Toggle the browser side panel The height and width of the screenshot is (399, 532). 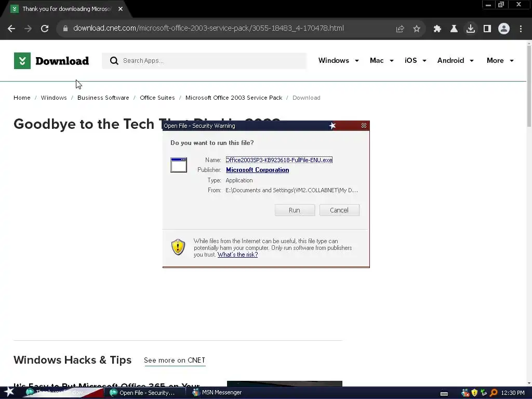487,29
